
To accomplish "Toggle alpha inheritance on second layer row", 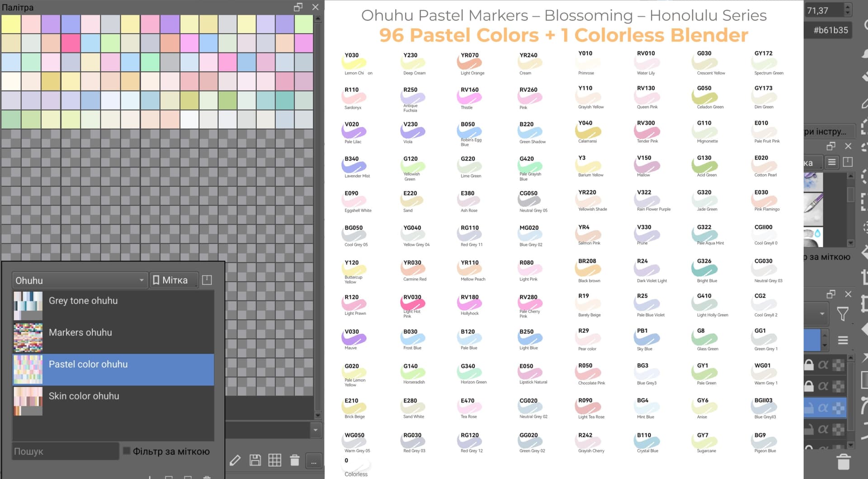I will click(824, 386).
